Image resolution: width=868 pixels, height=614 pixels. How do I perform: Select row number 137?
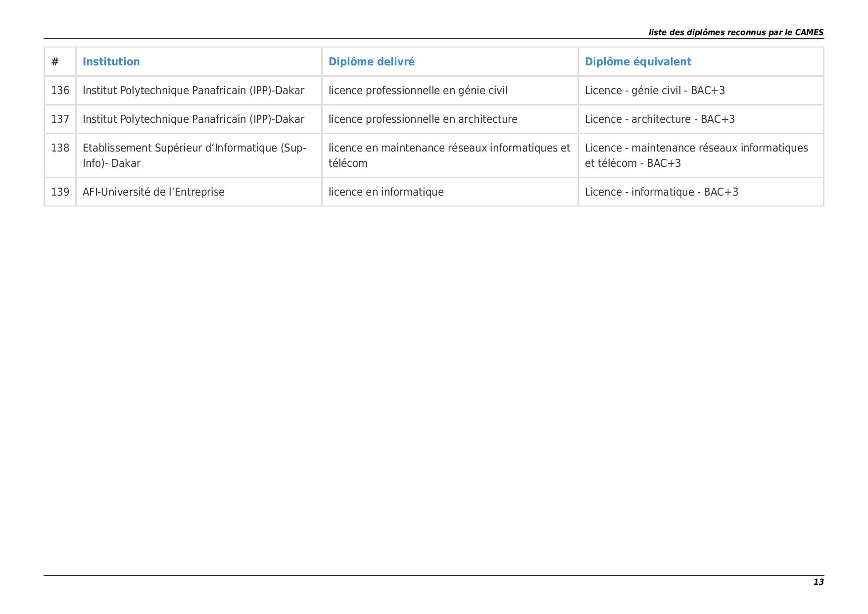click(60, 119)
